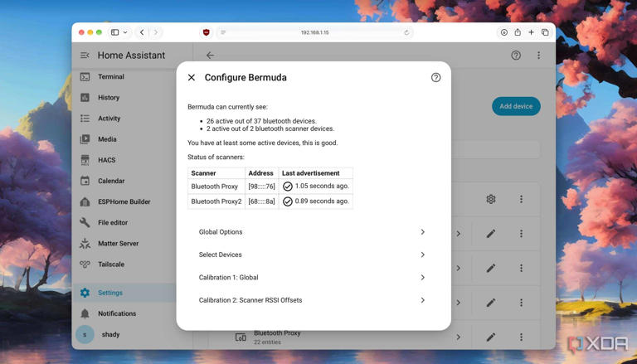The height and width of the screenshot is (364, 637).
Task: Reload the page in Safari
Action: [406, 32]
